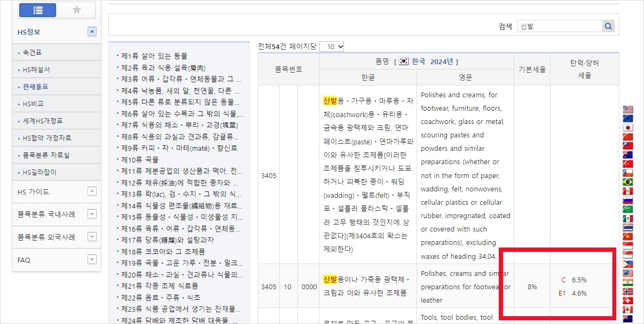This screenshot has width=644, height=324.
Task: Open chapter 제10류 곡물
Action: [x=139, y=159]
